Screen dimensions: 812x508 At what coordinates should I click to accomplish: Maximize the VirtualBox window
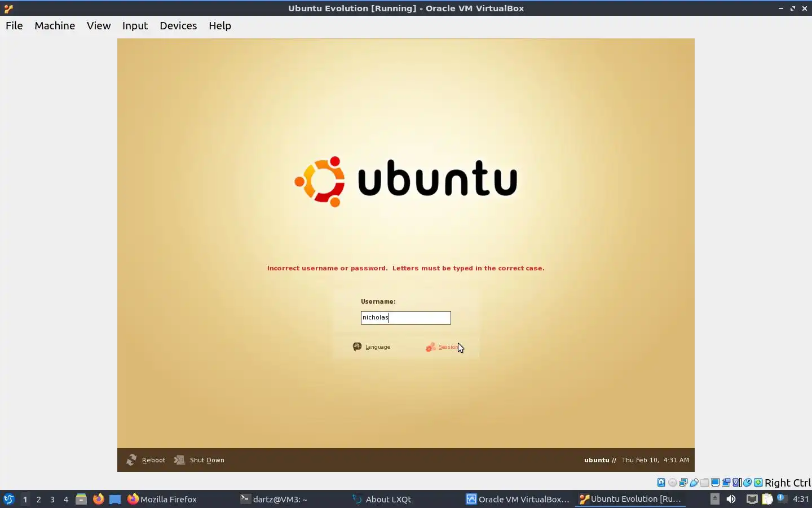pos(793,8)
